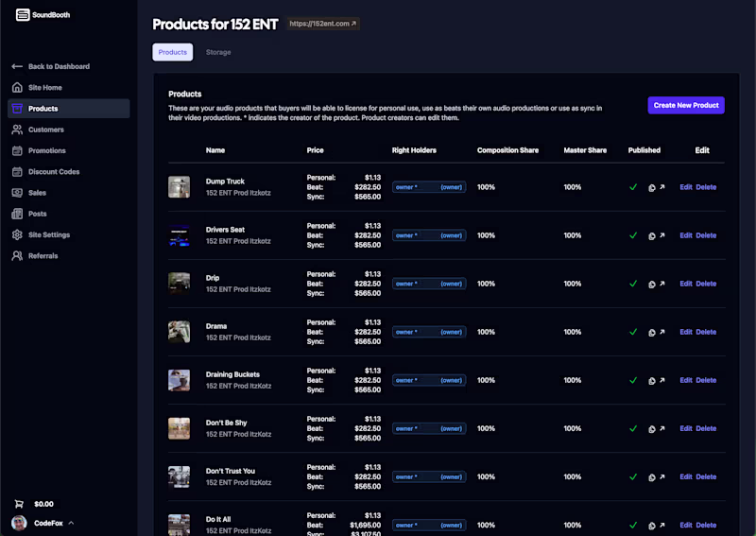
Task: Open Dump Truck right holders owner box
Action: pos(429,187)
